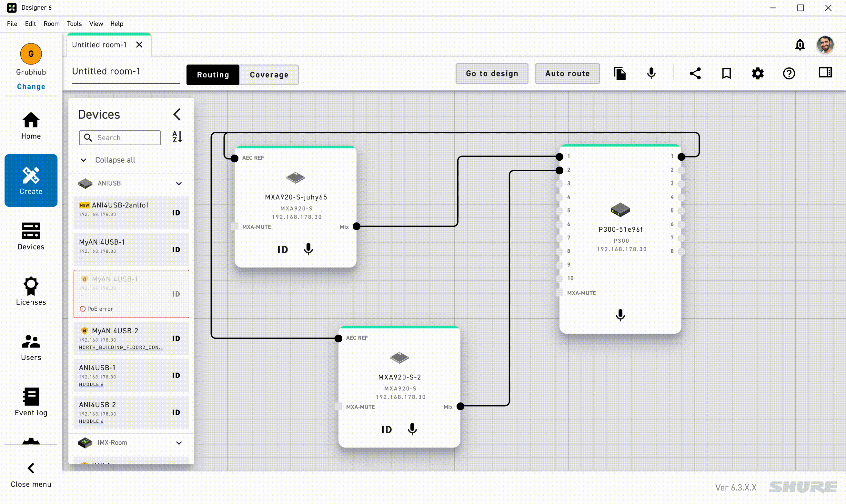Open the View menu
Viewport: 846px width, 504px height.
(x=96, y=24)
